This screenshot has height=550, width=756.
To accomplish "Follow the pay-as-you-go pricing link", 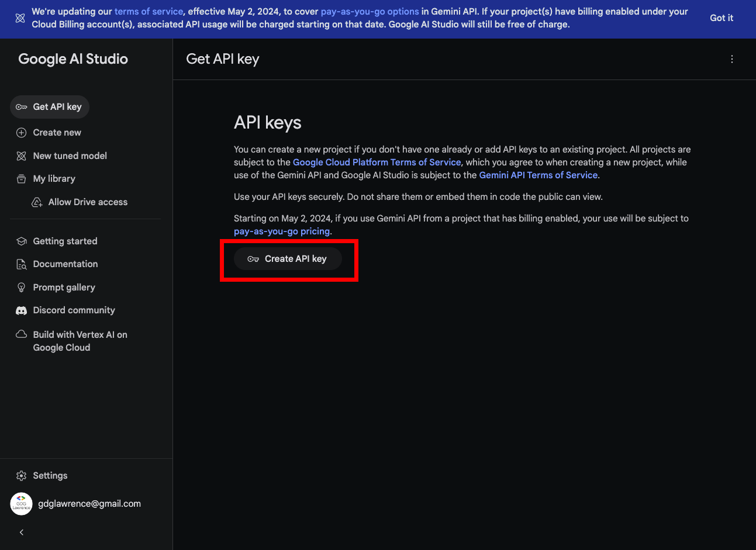I will pyautogui.click(x=282, y=231).
